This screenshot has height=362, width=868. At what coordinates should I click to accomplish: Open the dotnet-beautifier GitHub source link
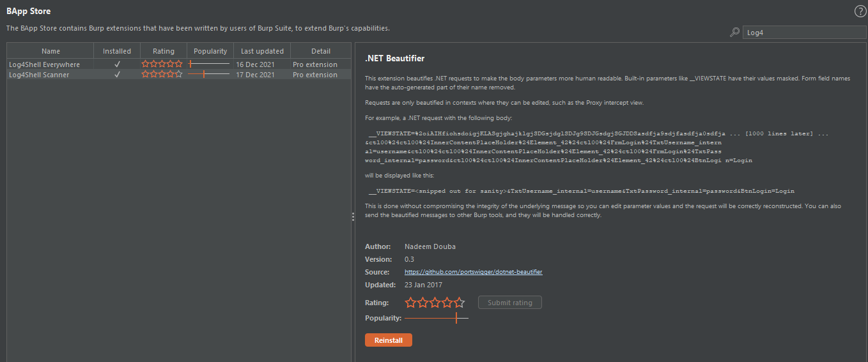(474, 272)
